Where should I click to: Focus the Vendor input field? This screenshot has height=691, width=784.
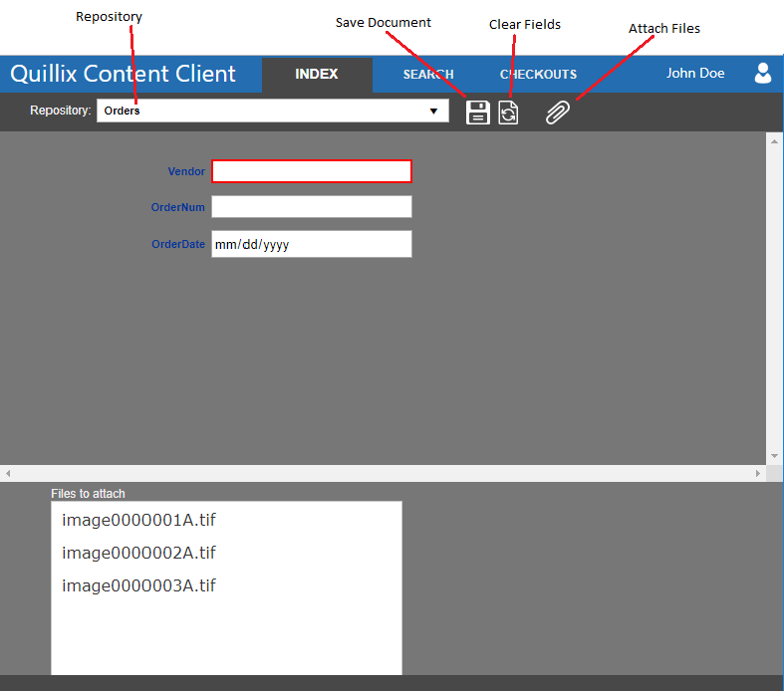311,171
